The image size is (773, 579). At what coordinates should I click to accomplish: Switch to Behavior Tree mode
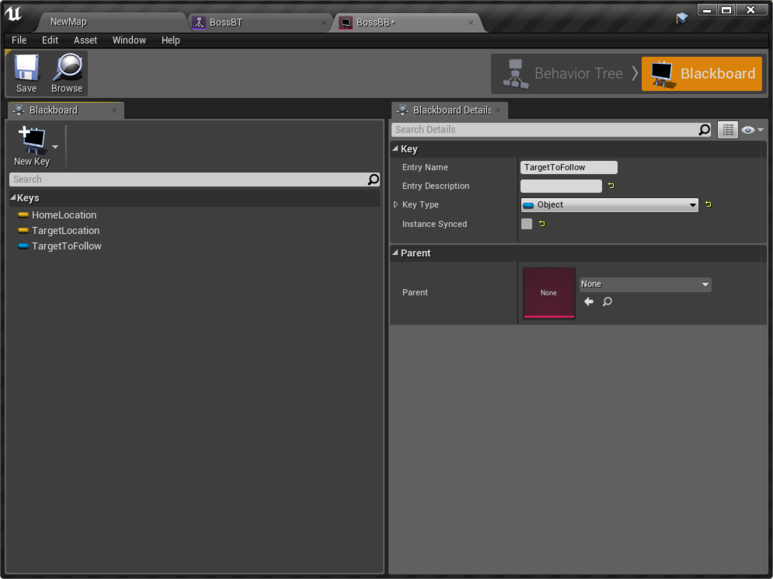click(x=563, y=73)
